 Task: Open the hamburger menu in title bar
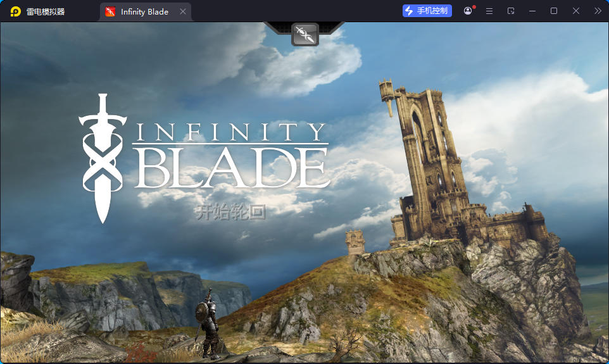pos(489,11)
